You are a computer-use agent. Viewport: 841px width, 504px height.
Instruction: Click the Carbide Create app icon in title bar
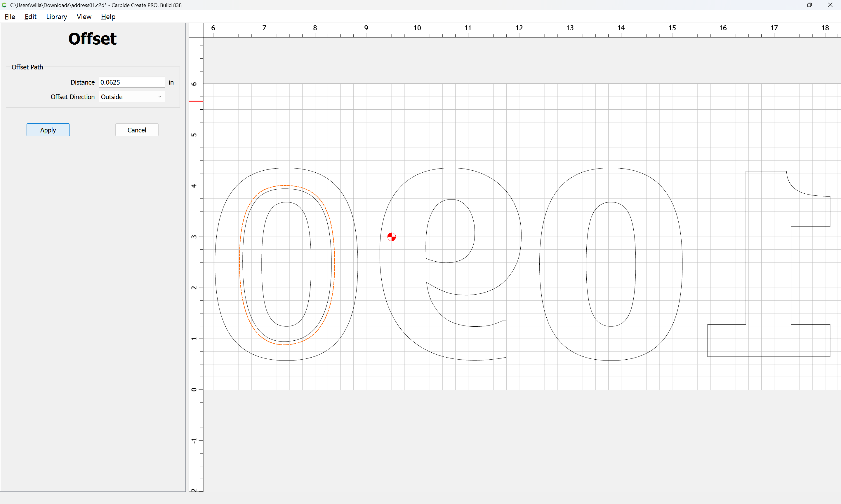(x=4, y=5)
